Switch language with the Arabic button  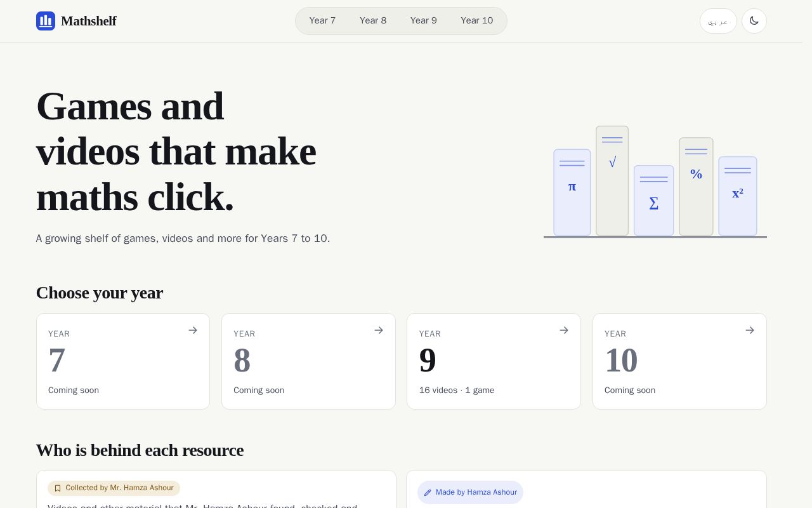718,21
